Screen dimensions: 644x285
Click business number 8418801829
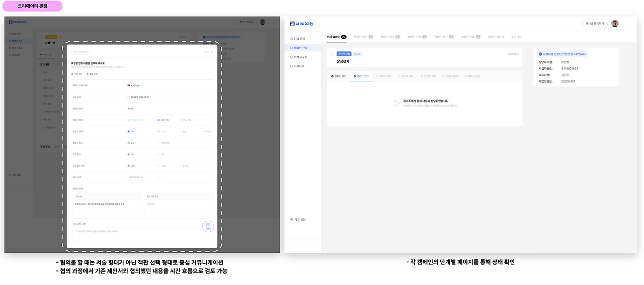(570, 68)
